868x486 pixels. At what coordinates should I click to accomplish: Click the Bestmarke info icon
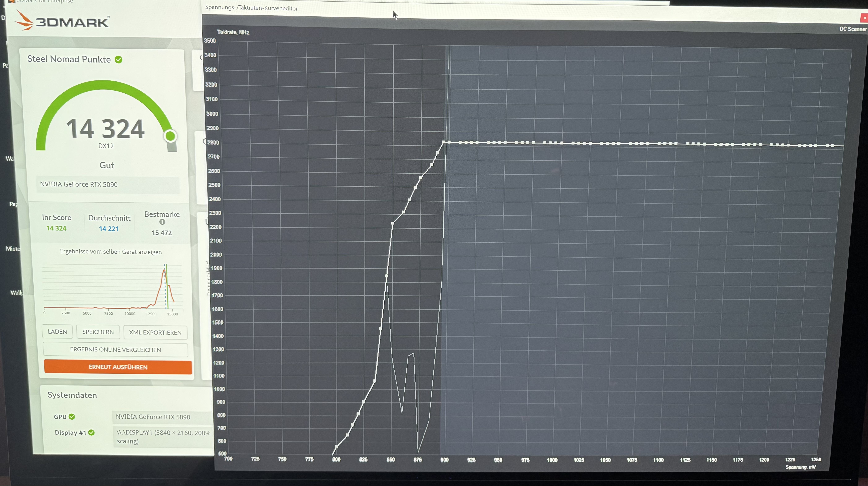click(162, 222)
